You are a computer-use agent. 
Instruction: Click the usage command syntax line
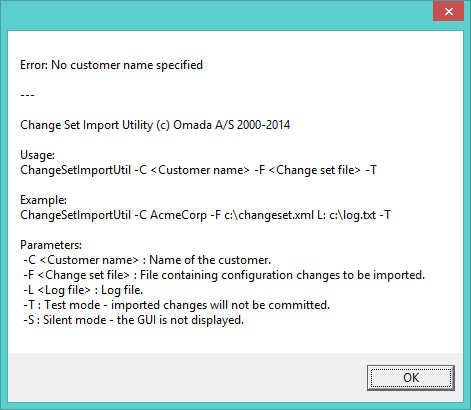click(198, 170)
